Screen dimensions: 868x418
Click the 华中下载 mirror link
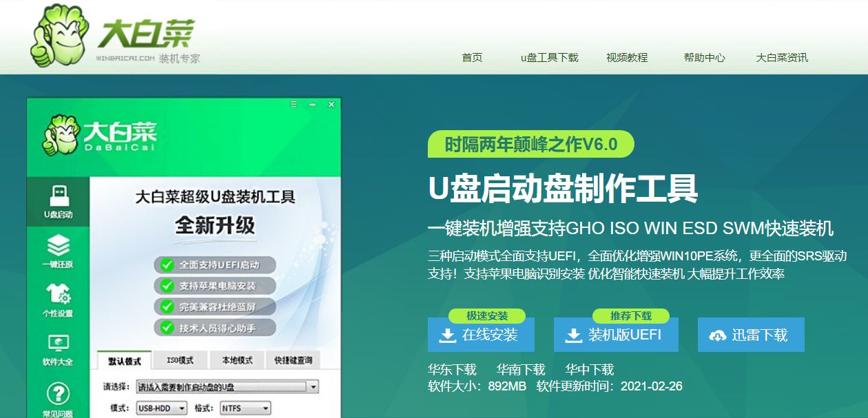[x=590, y=370]
